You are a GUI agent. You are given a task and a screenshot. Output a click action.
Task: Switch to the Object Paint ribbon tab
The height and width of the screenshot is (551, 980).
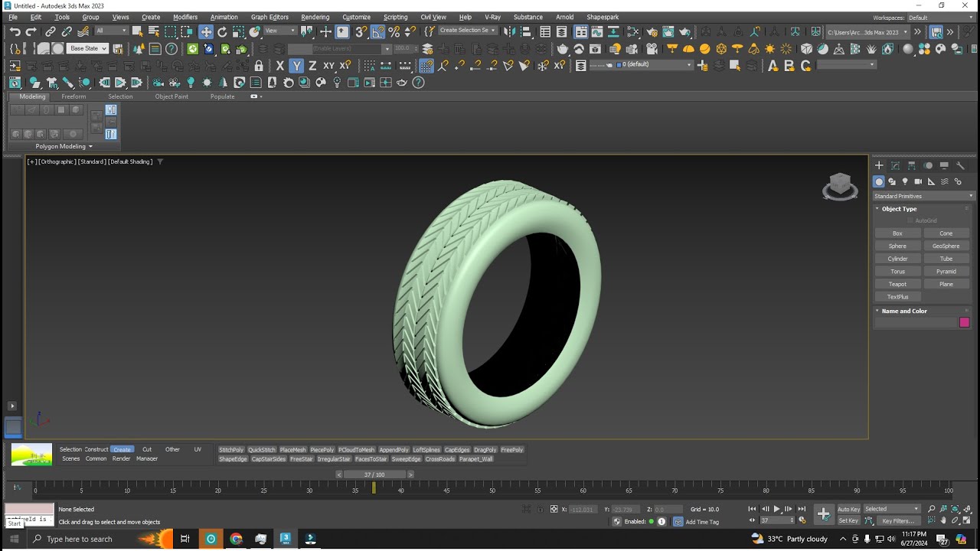coord(171,96)
